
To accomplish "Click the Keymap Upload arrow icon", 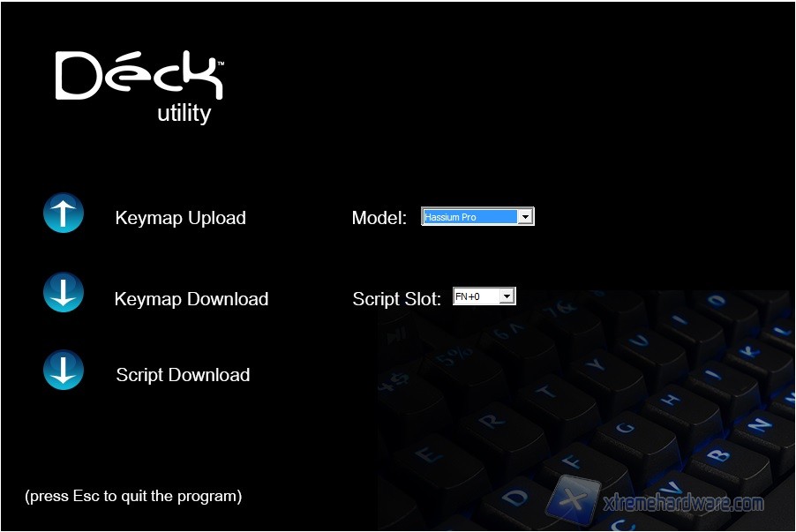I will 64,213.
